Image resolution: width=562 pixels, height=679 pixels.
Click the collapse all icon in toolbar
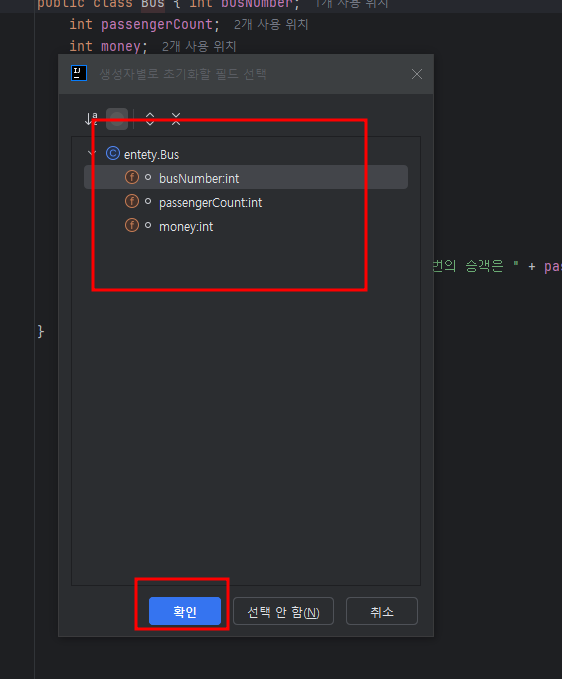176,119
